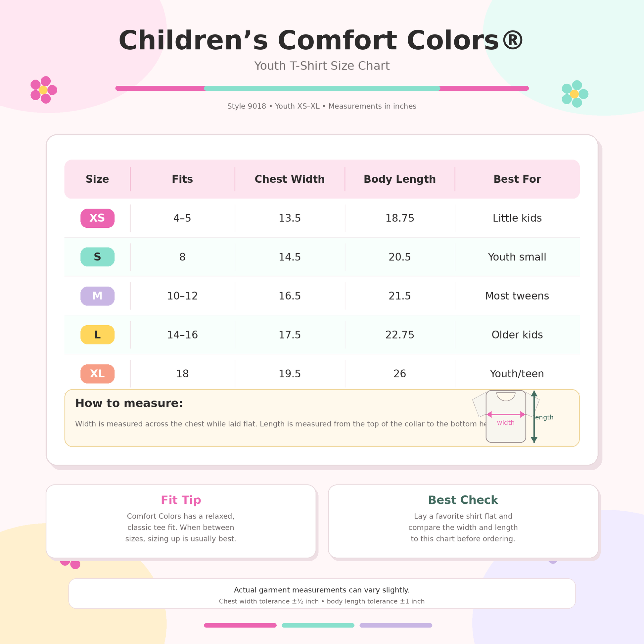Select the yellow L size badge
Viewport: 644px width, 644px height.
coord(97,335)
